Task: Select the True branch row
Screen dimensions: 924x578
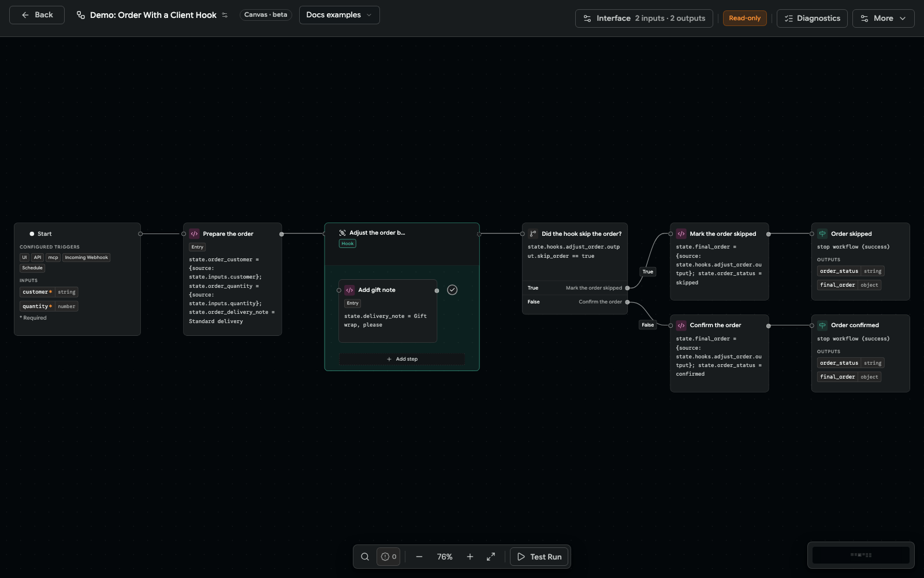Action: (x=575, y=288)
